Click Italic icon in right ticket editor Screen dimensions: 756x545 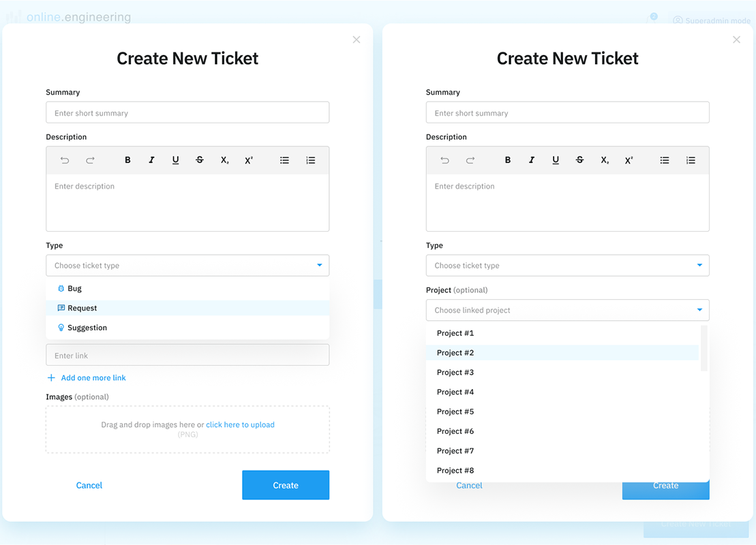point(531,160)
